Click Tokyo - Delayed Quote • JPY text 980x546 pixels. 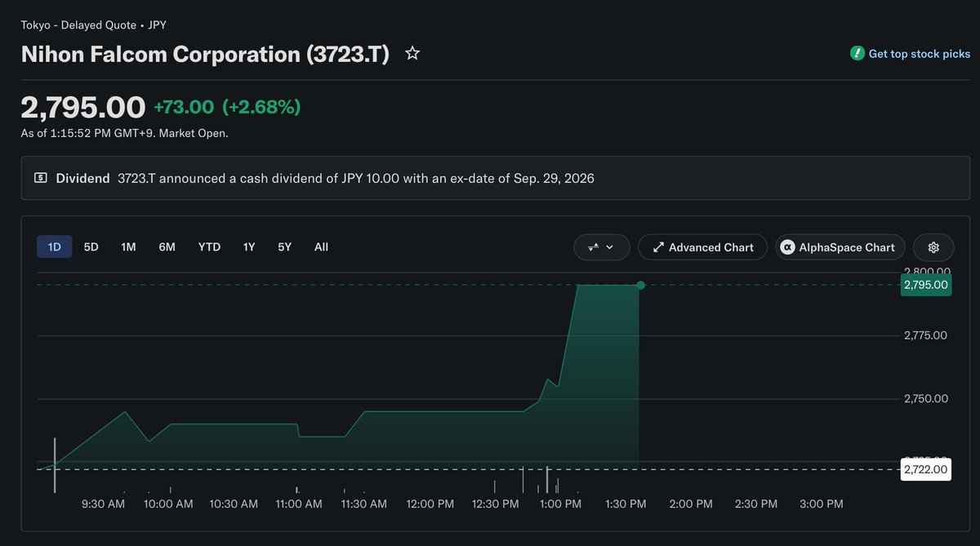click(94, 25)
